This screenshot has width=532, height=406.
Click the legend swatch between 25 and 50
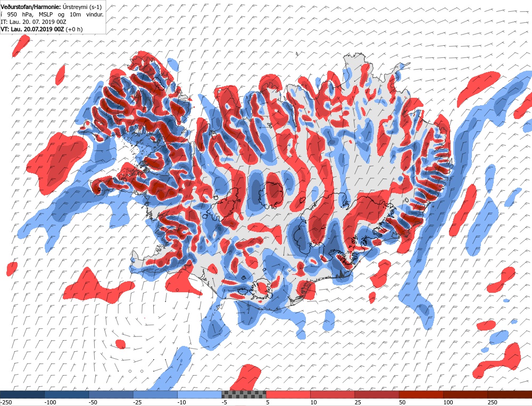377,394
